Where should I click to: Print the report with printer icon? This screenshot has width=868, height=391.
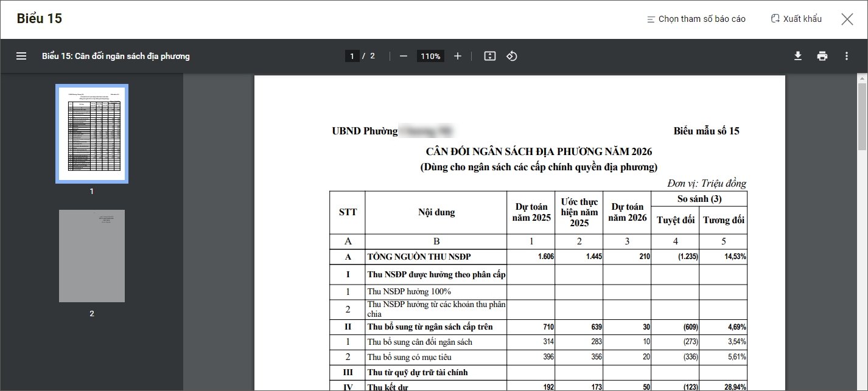[822, 56]
